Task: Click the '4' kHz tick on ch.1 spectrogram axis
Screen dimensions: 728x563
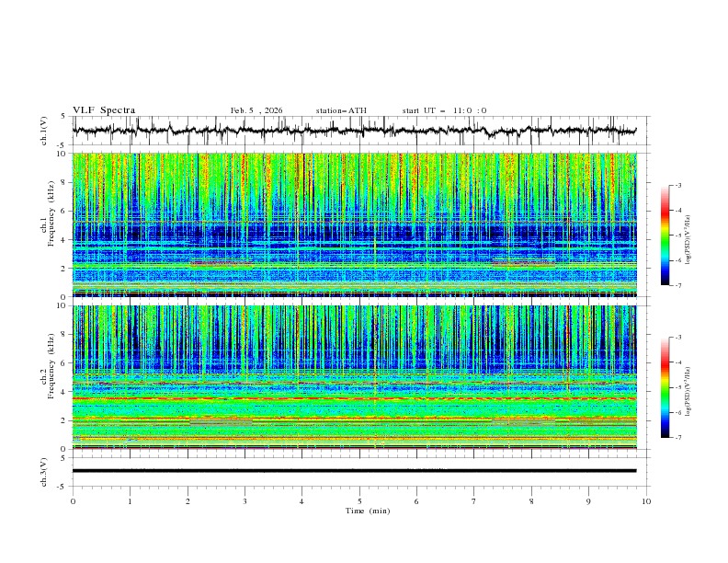Action: (63, 240)
